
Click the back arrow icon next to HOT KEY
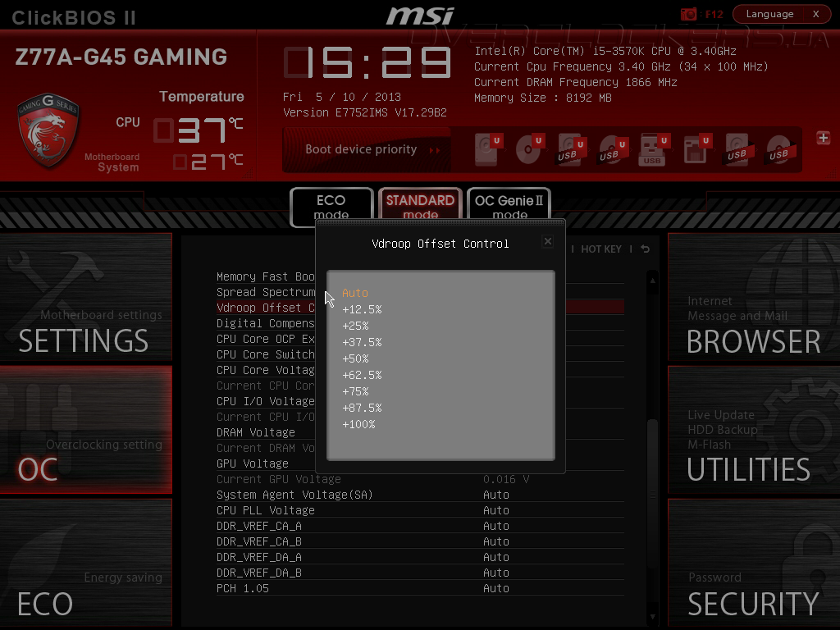click(645, 249)
